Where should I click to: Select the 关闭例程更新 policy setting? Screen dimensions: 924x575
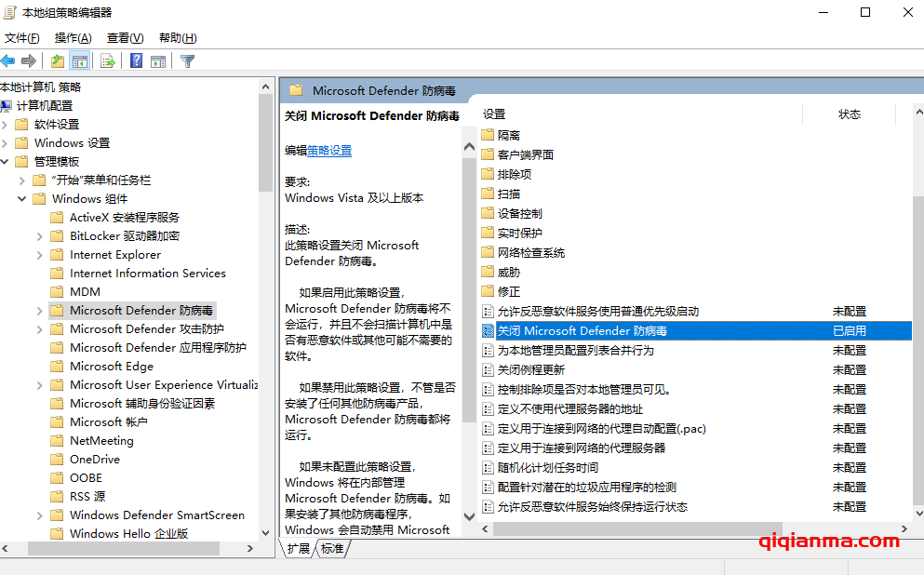(x=530, y=370)
